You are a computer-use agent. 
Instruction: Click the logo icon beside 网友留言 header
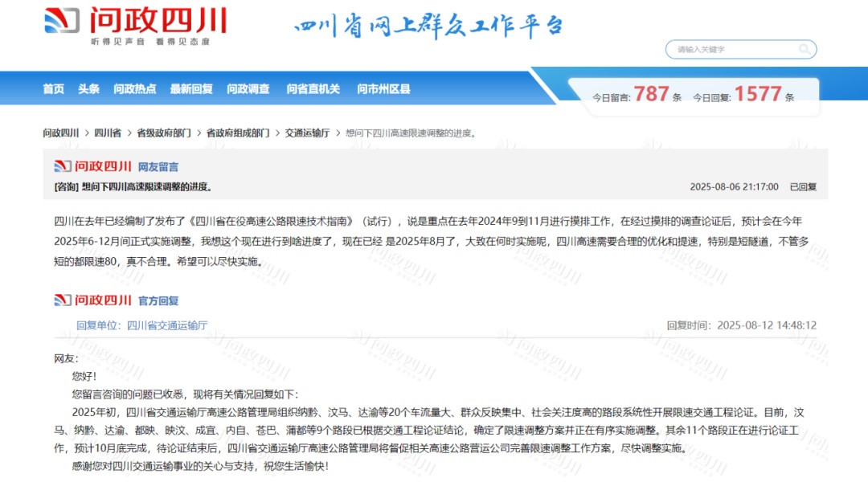click(61, 166)
